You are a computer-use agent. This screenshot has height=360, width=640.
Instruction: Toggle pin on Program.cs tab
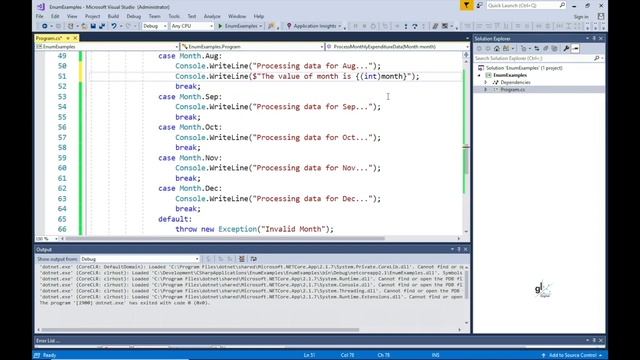point(68,38)
